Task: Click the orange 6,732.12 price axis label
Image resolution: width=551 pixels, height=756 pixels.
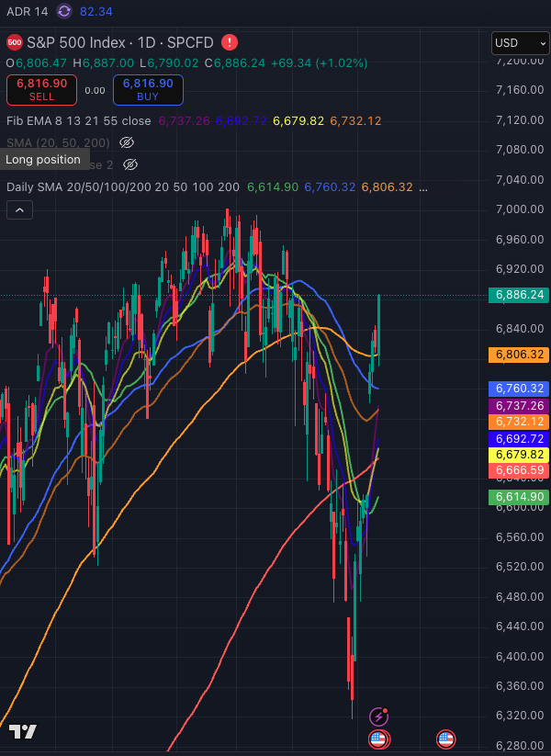Action: [519, 422]
